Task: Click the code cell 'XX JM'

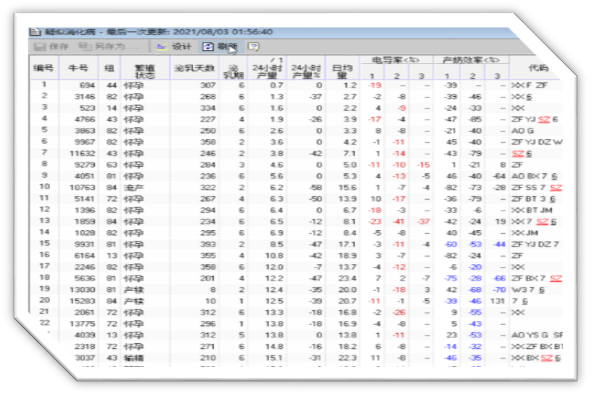Action: pos(524,232)
